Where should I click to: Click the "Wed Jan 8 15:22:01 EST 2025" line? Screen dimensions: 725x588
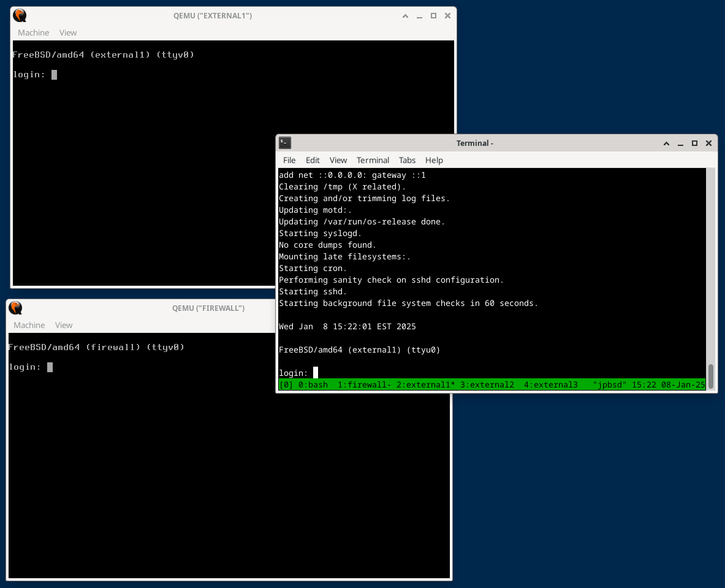click(x=347, y=327)
